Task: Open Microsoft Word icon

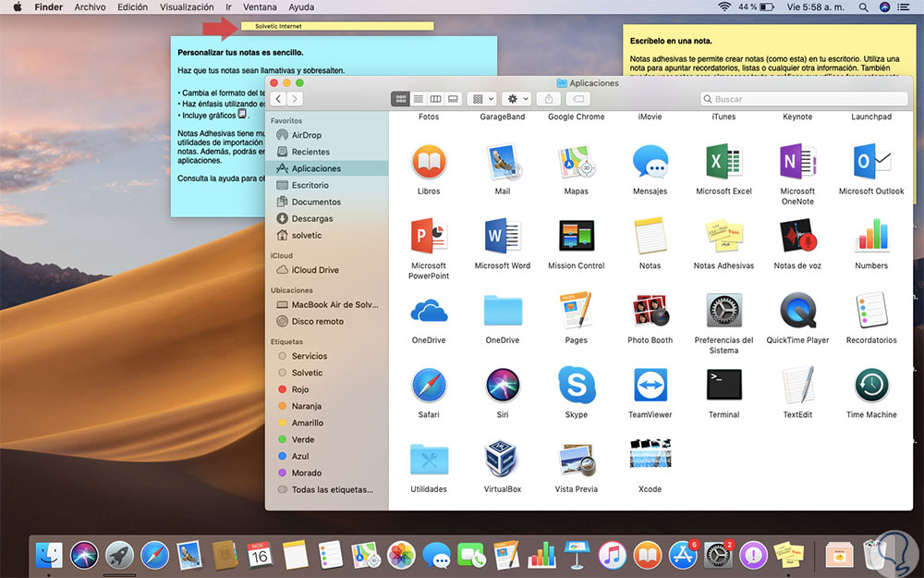Action: (x=503, y=236)
